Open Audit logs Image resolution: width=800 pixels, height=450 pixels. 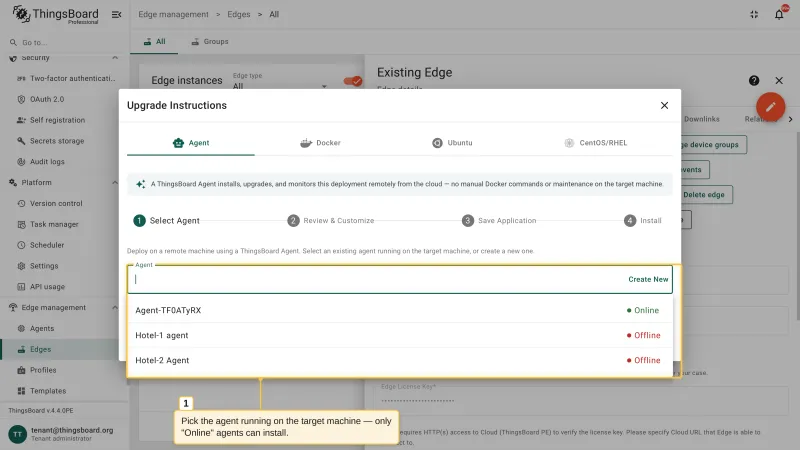64,162
